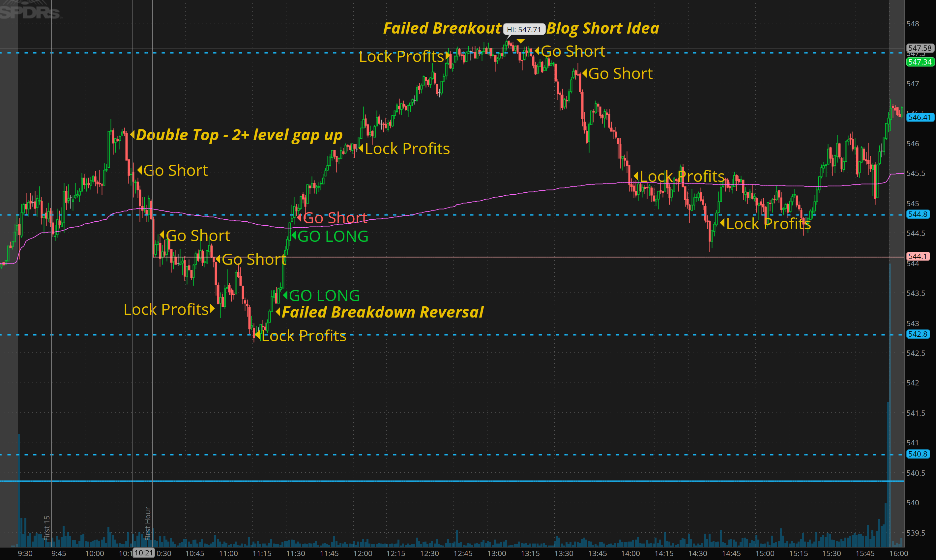Select the 540.8 level tag on price axis
This screenshot has height=560, width=936.
point(918,454)
